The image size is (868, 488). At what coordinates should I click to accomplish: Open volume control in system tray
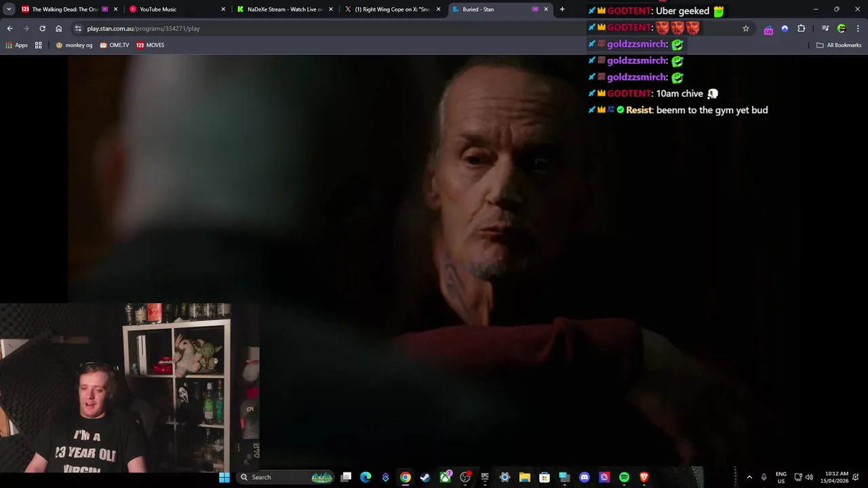(x=809, y=477)
